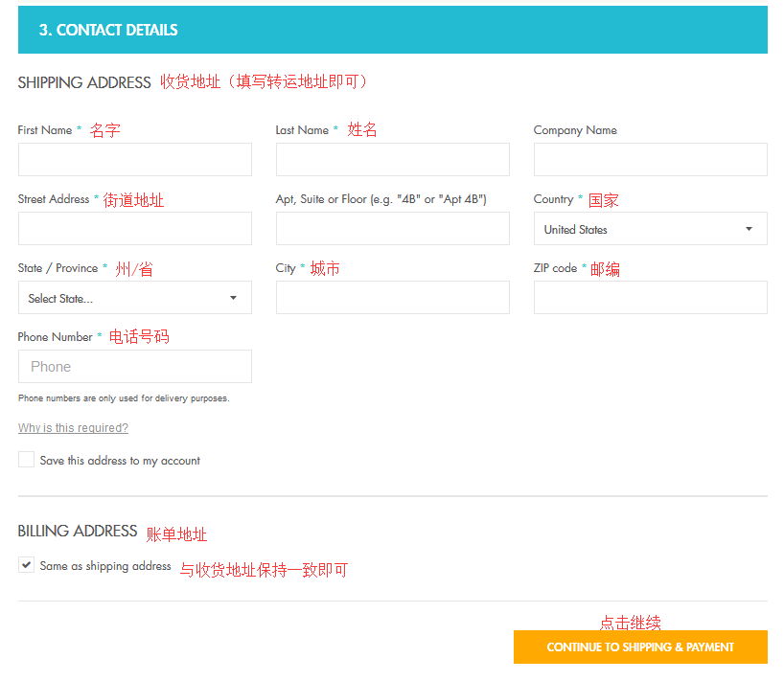Click the "Save this address to my account" label
784x681 pixels.
point(120,461)
